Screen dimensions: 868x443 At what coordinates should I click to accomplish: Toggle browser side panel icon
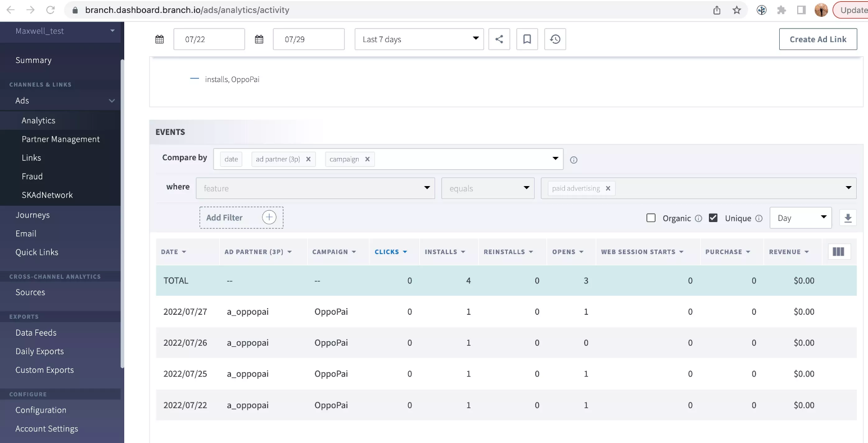click(x=802, y=10)
